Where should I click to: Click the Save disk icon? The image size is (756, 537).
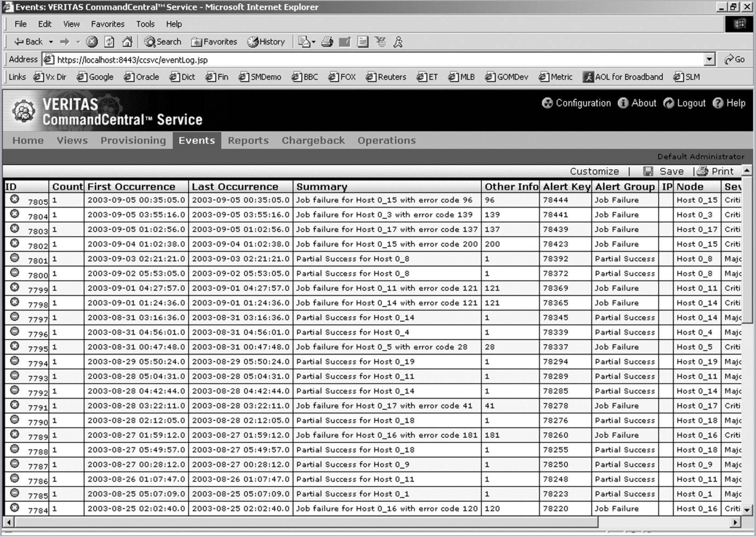648,171
